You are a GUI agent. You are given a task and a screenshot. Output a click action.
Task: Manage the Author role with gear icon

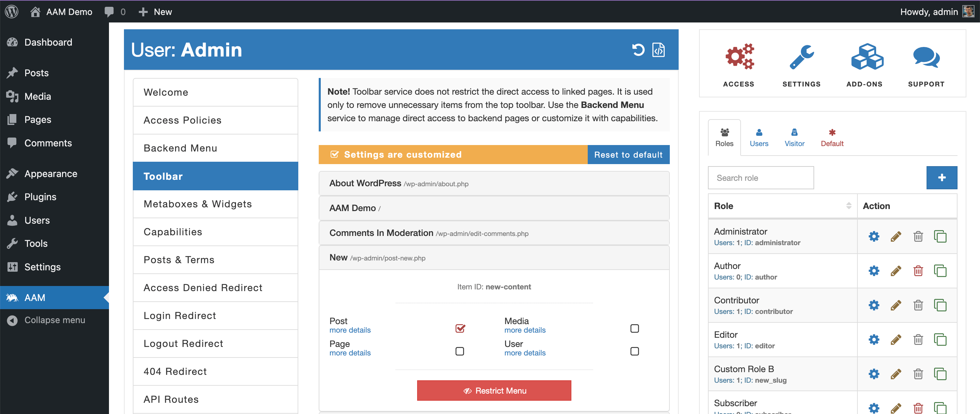pyautogui.click(x=874, y=271)
